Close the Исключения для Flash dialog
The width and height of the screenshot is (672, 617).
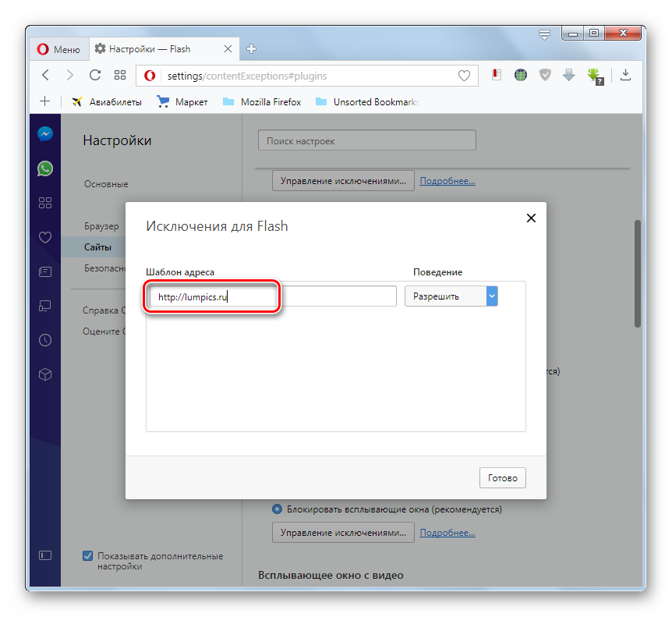(531, 218)
